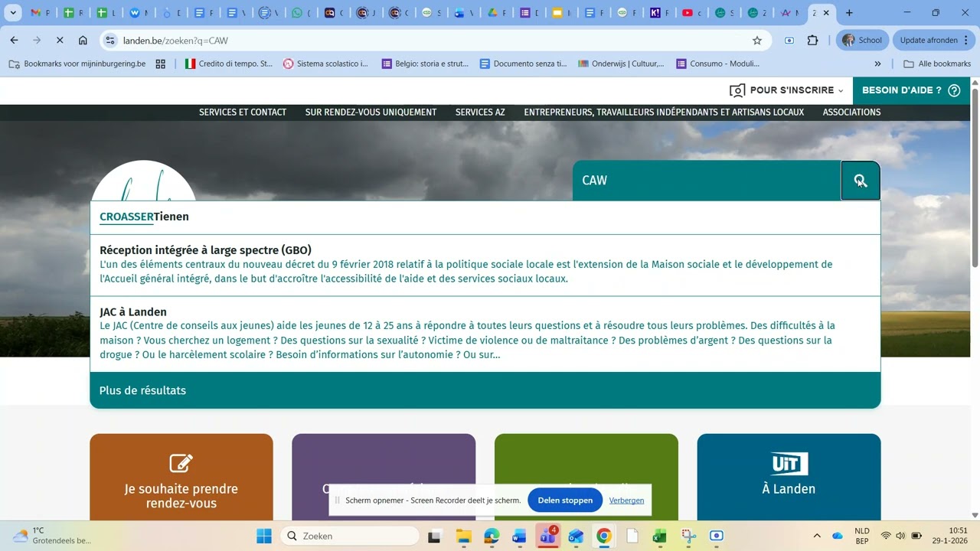
Task: Open the Snipping Tool taskbar icon
Action: point(688,536)
